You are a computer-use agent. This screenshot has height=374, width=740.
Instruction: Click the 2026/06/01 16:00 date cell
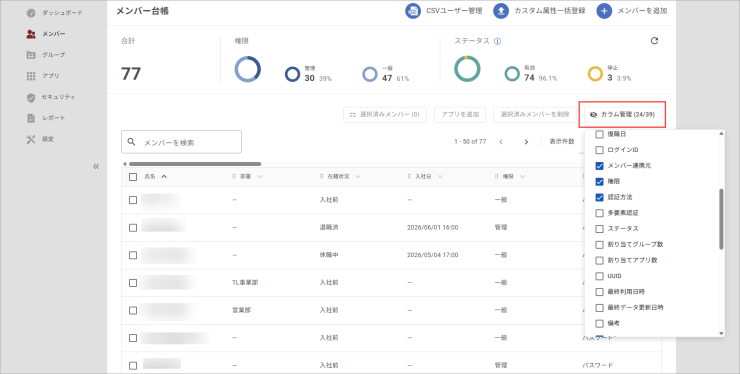tap(432, 228)
